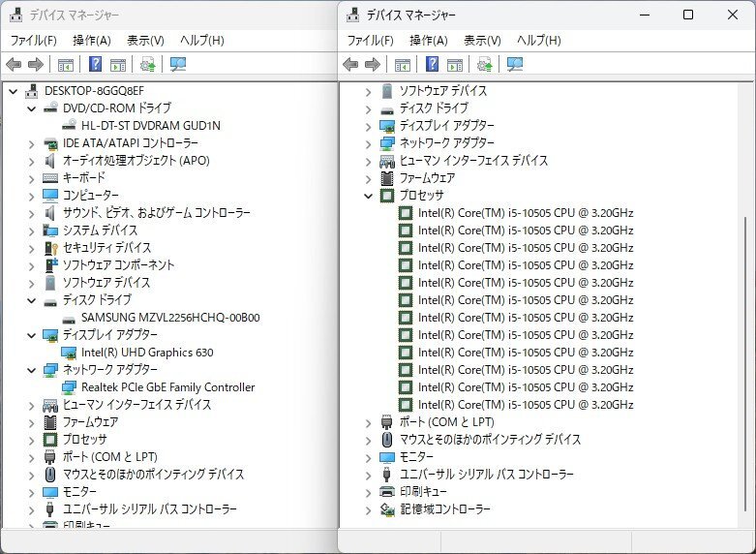Click firmware icon beside ファームウェア in right window
Viewport: 756px width, 554px height.
387,178
